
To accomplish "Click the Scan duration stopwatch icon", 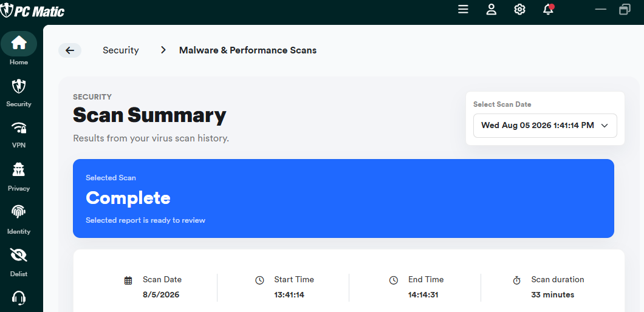I will click(x=516, y=280).
